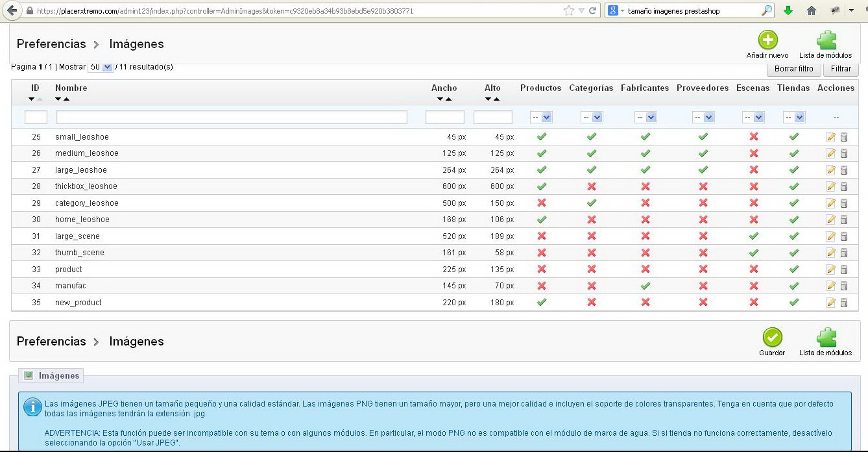Image resolution: width=868 pixels, height=452 pixels.
Task: Click the ID filter input field
Action: (x=36, y=118)
